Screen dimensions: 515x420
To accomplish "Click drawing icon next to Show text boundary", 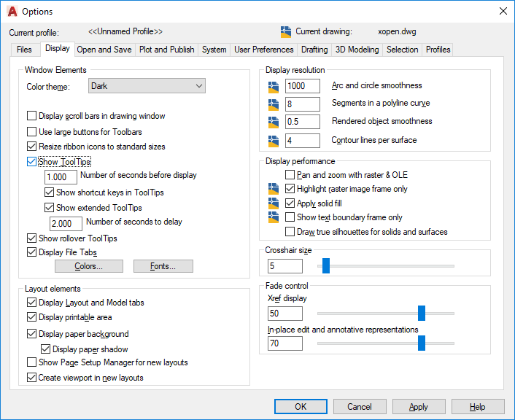I will 274,217.
